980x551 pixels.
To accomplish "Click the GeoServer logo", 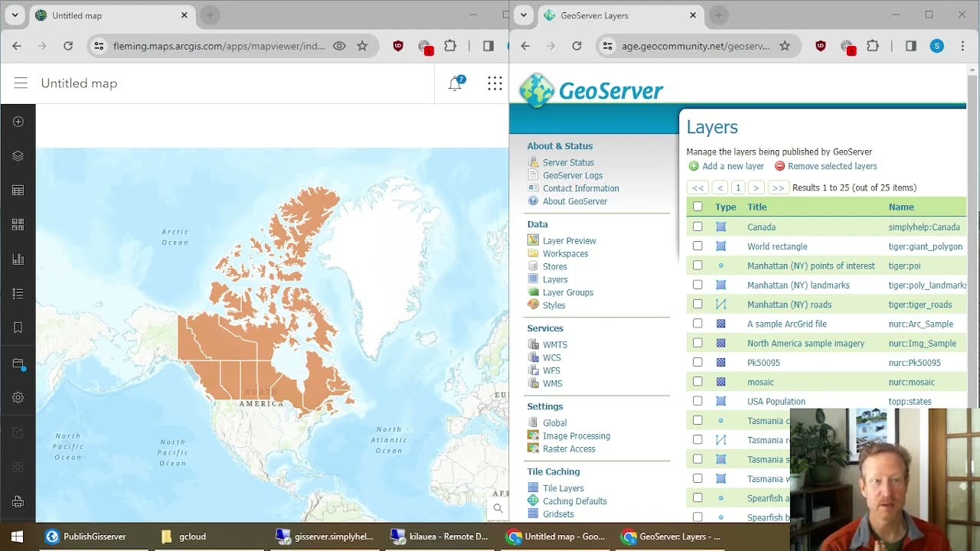I will point(591,90).
